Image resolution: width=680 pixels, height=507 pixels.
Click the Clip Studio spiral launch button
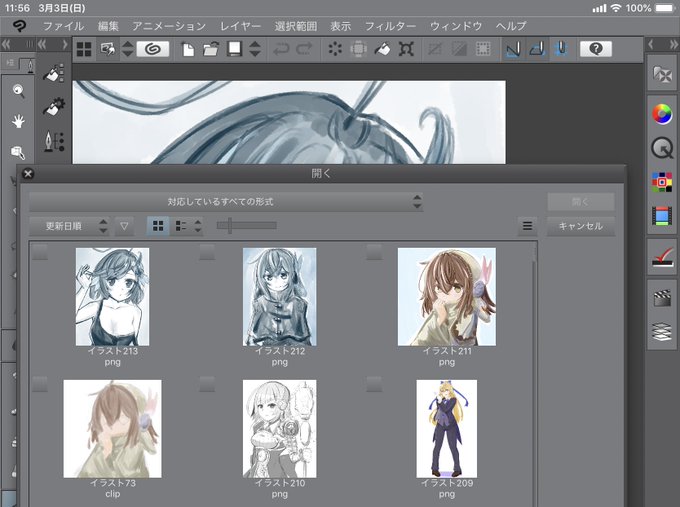point(153,49)
